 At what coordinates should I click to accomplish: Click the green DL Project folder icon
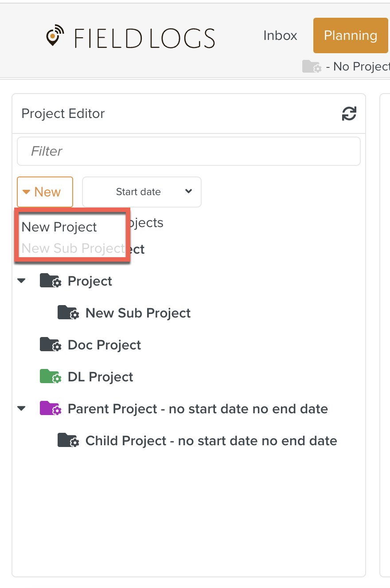click(x=51, y=377)
